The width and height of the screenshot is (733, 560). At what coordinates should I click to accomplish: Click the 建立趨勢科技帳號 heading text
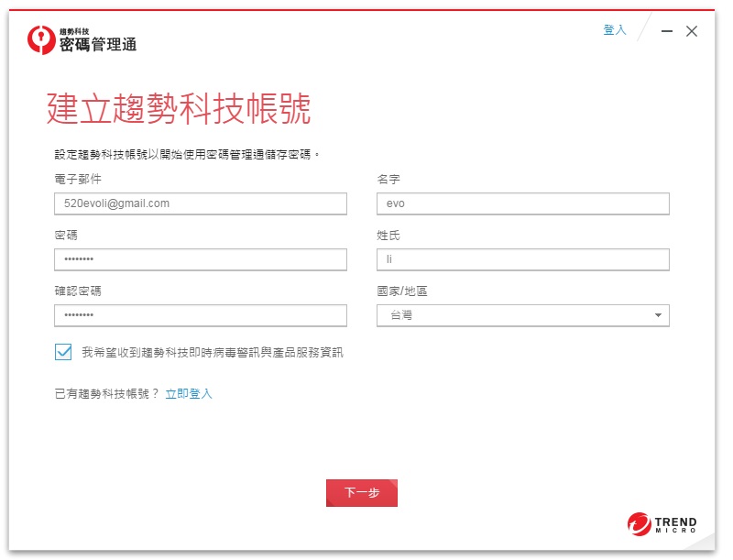coord(179,108)
